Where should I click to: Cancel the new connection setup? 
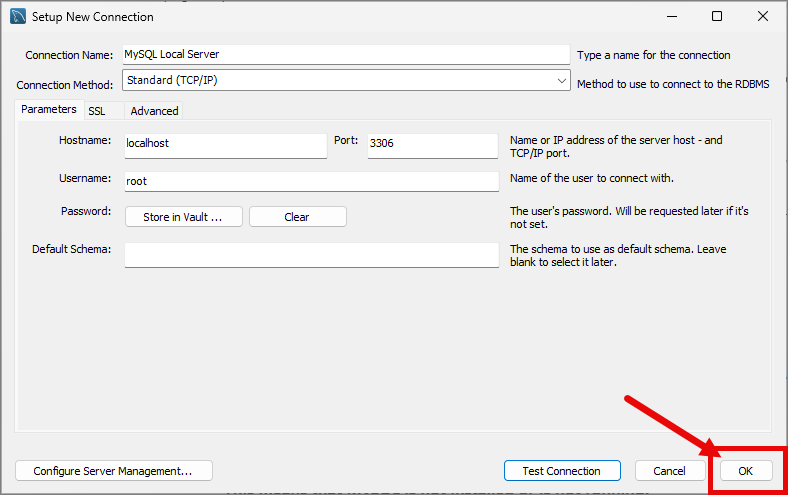pos(669,471)
